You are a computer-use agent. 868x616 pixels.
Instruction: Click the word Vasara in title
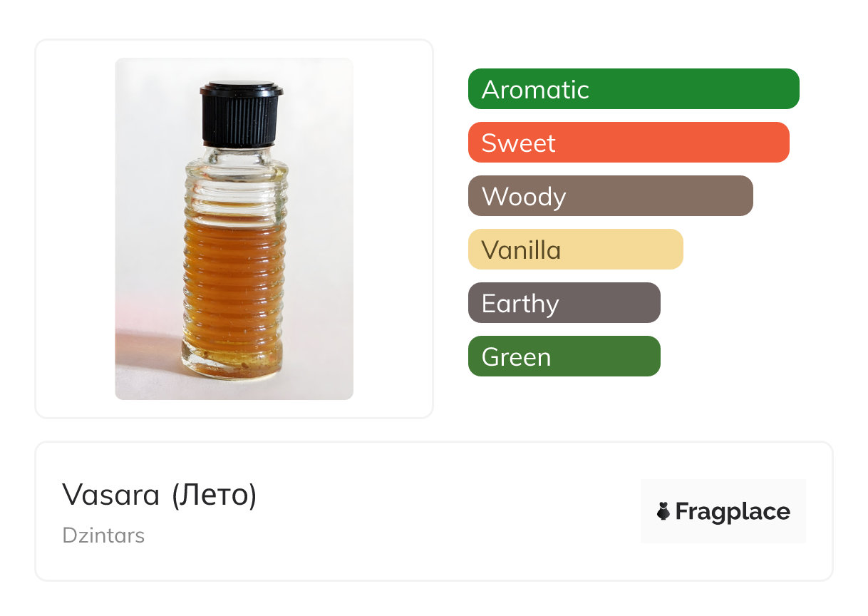point(110,495)
